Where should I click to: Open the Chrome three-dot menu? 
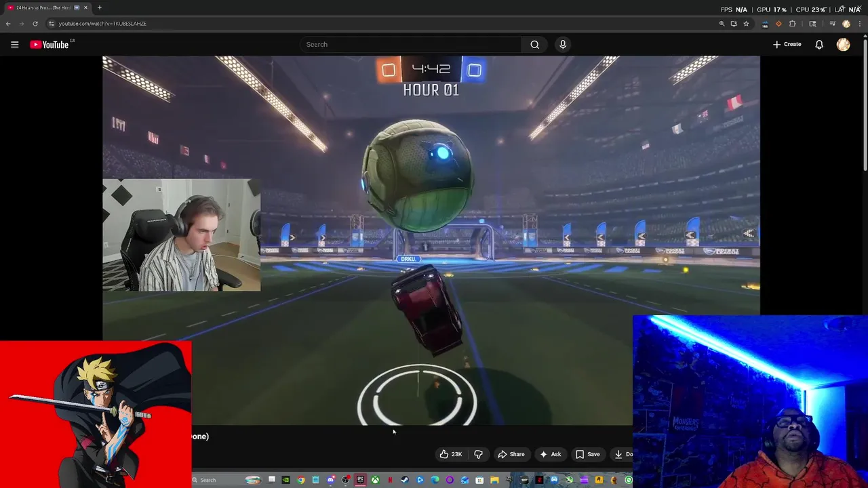coord(860,24)
